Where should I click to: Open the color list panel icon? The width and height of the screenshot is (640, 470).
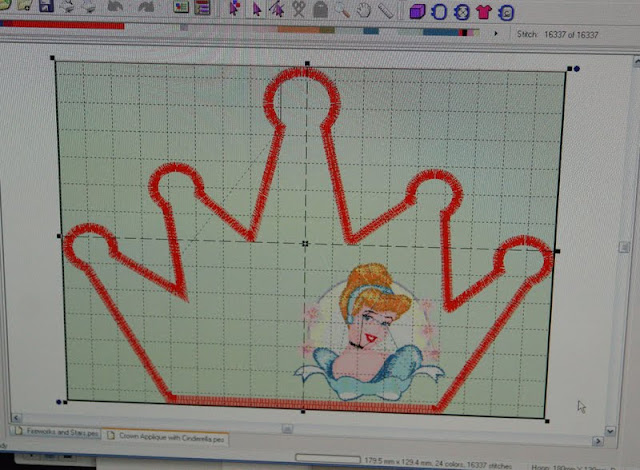(202, 7)
